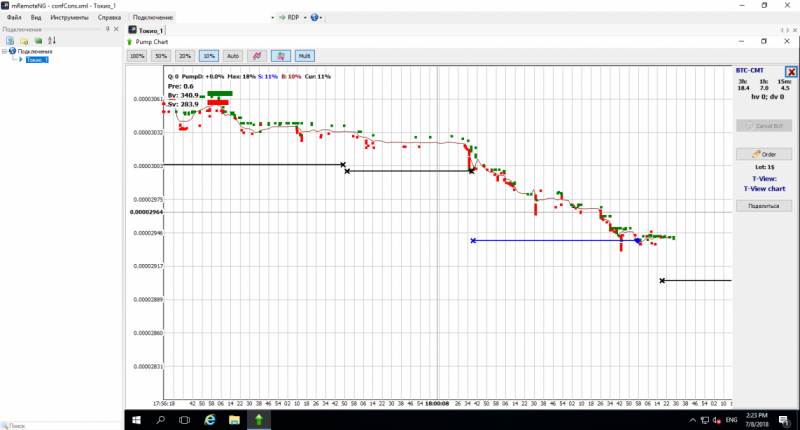Click the Cancel BUY button

click(x=764, y=125)
